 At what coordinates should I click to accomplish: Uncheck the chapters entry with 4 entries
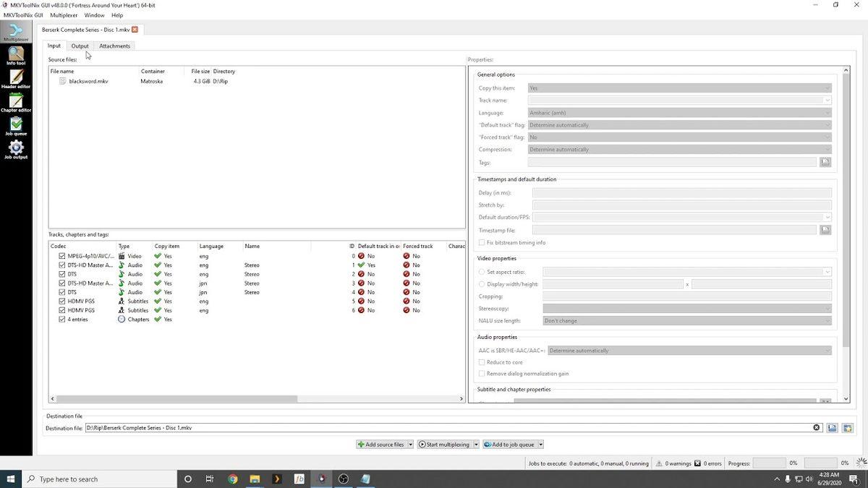pyautogui.click(x=61, y=319)
